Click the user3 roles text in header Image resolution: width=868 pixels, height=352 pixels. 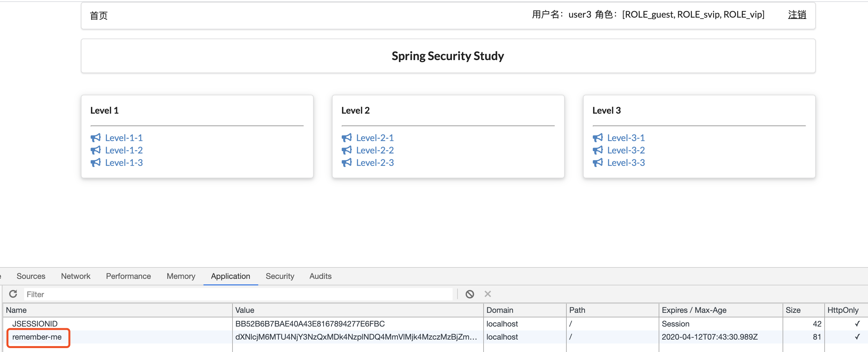point(648,14)
